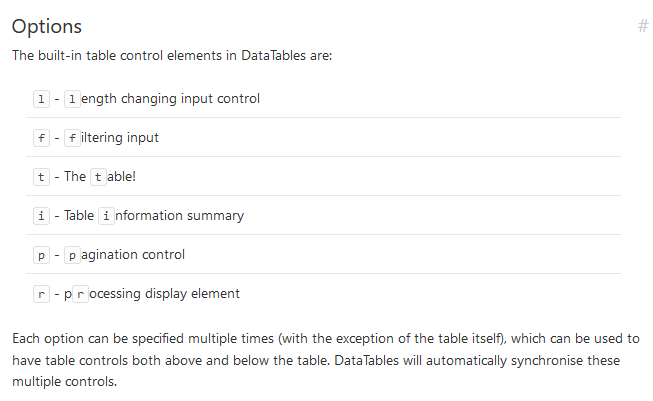Click the standalone 'i' code badge before the dash

tap(41, 215)
